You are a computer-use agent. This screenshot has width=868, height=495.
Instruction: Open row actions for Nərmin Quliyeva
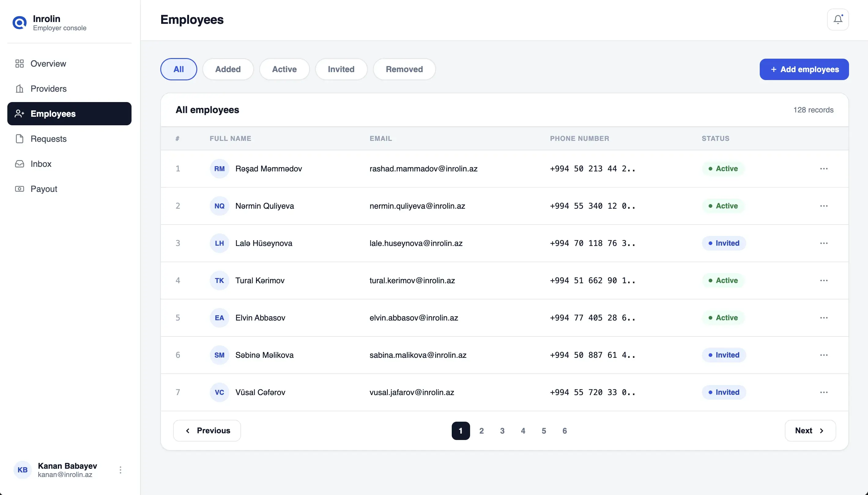point(824,206)
